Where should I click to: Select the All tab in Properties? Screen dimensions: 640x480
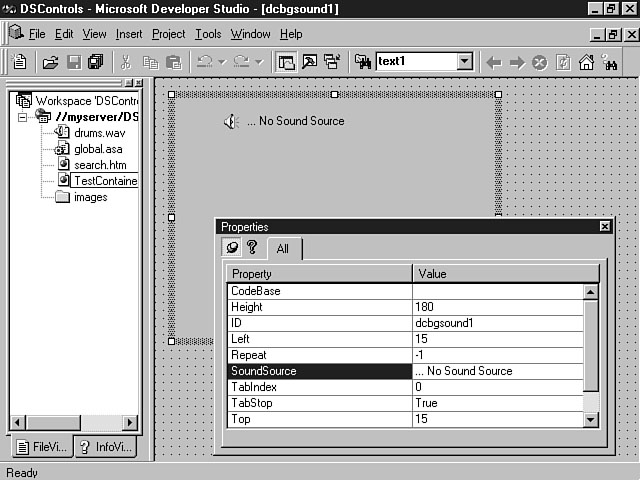coord(283,248)
